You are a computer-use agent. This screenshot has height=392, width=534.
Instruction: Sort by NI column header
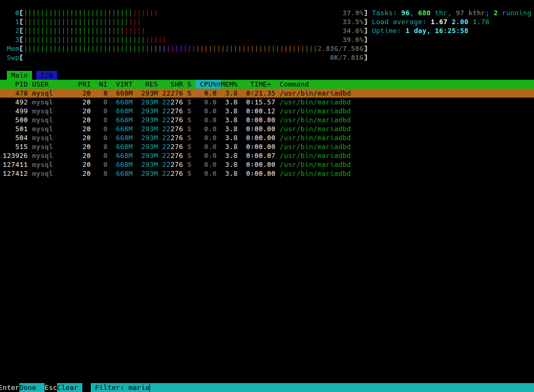tap(103, 84)
